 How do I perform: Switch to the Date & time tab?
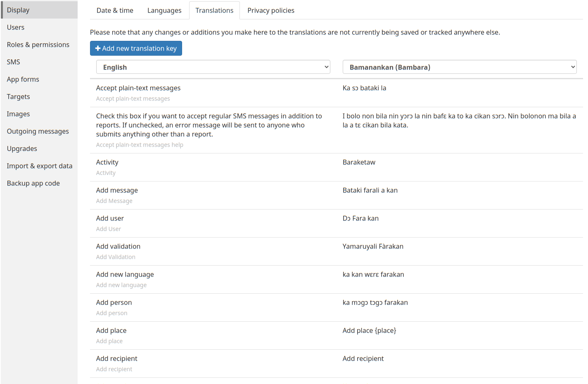point(114,10)
